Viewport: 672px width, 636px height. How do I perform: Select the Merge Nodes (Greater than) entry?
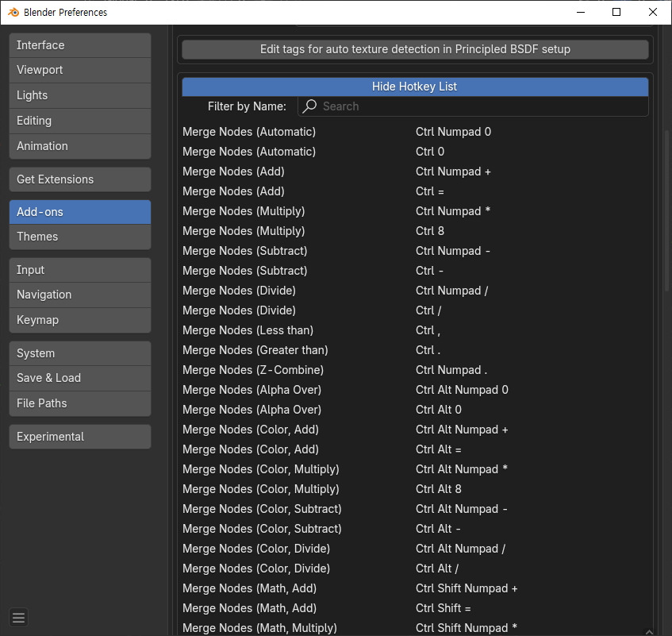255,350
